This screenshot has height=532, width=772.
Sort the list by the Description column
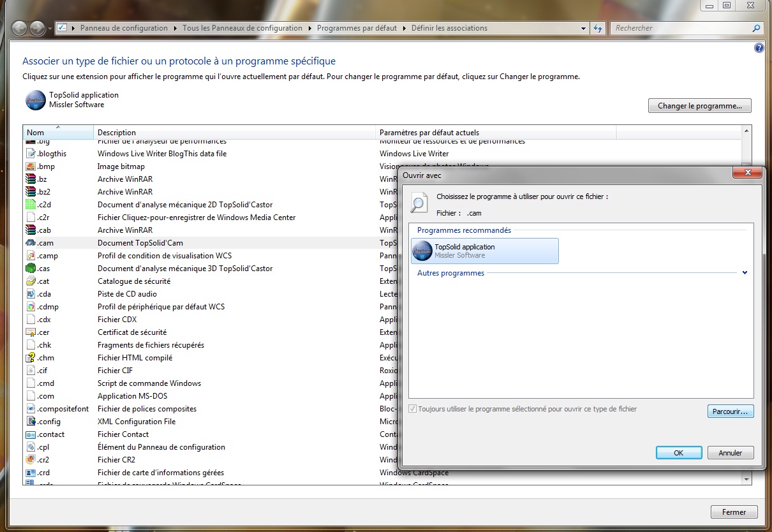(234, 132)
